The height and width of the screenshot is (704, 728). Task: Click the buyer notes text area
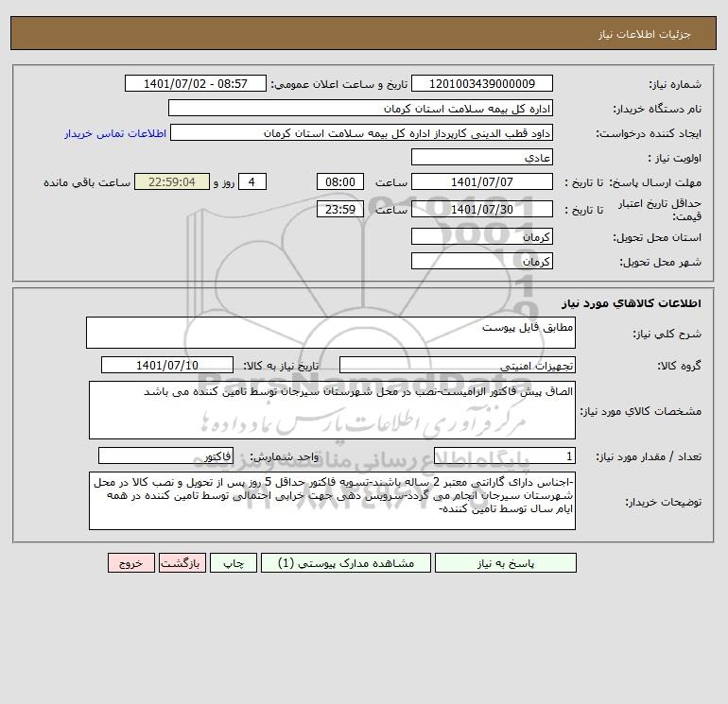click(x=332, y=501)
